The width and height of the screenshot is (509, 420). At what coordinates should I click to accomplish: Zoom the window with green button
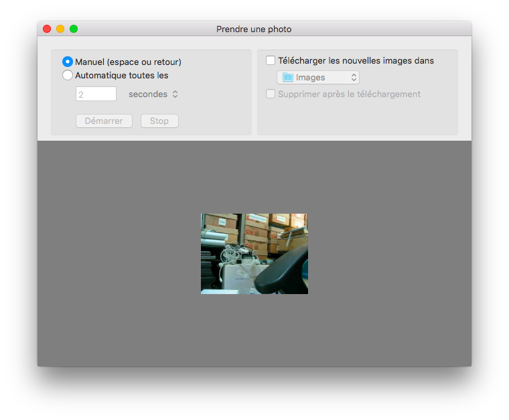[x=74, y=29]
